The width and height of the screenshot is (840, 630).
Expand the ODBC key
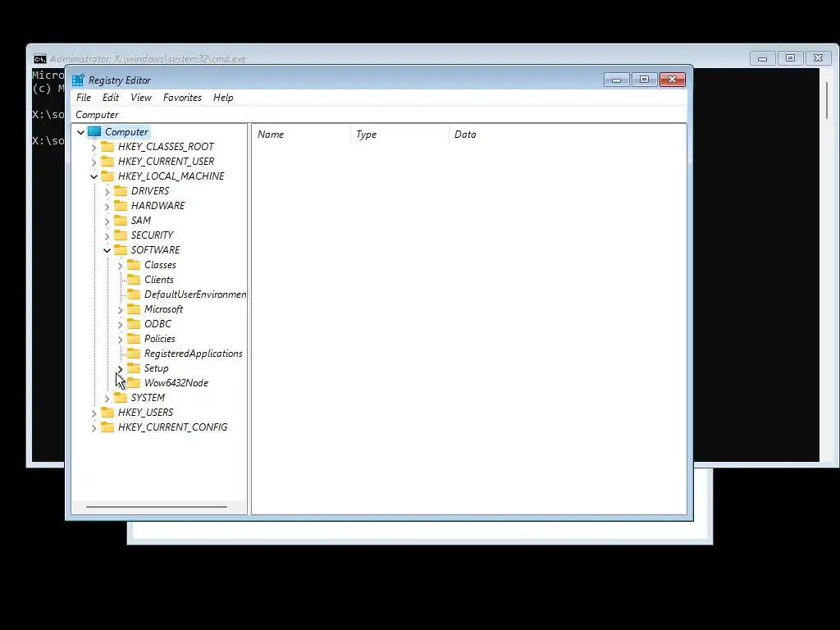pos(120,324)
